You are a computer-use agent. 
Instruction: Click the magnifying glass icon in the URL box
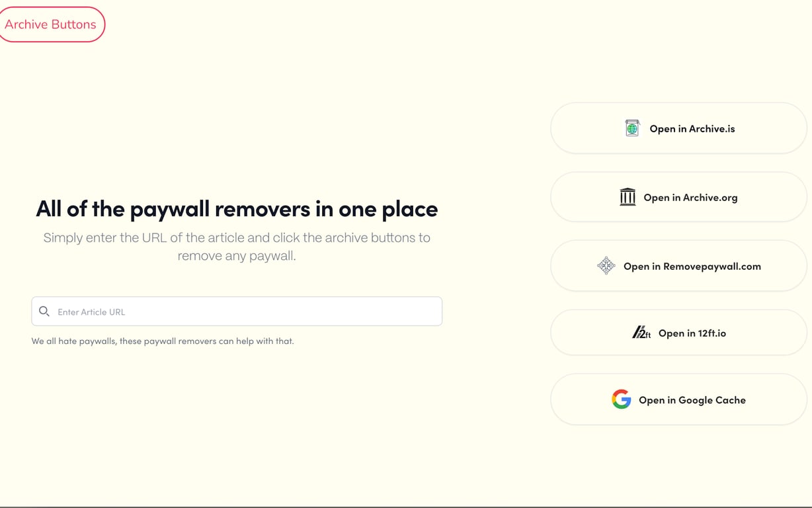(44, 311)
